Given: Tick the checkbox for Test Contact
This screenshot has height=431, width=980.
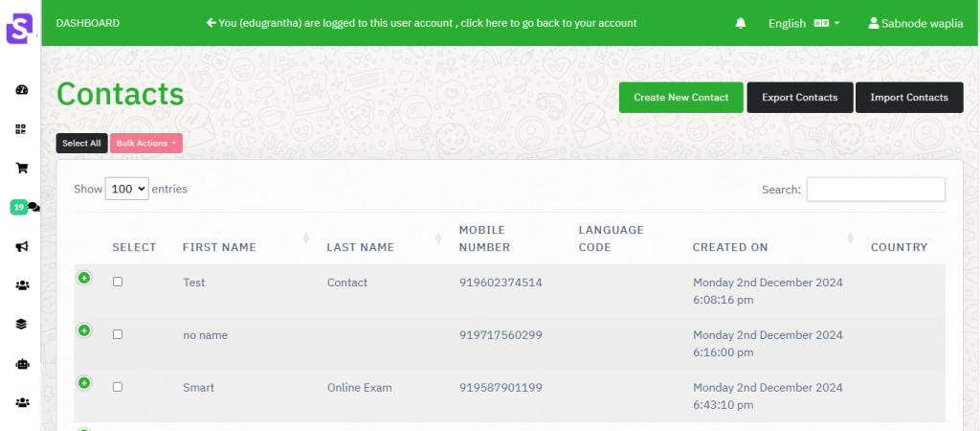Looking at the screenshot, I should tap(118, 283).
